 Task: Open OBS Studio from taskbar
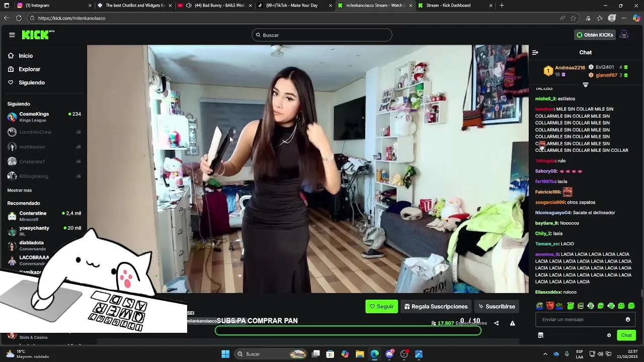click(404, 354)
